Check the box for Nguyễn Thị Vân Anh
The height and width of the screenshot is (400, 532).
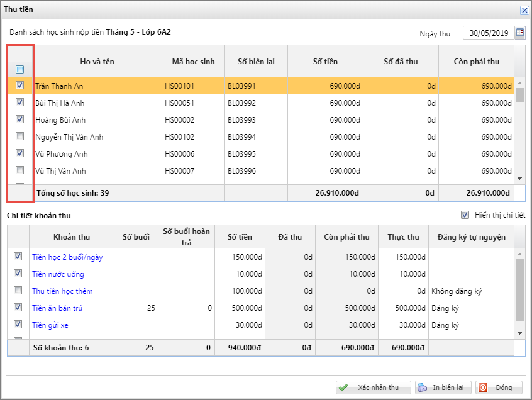tap(19, 136)
